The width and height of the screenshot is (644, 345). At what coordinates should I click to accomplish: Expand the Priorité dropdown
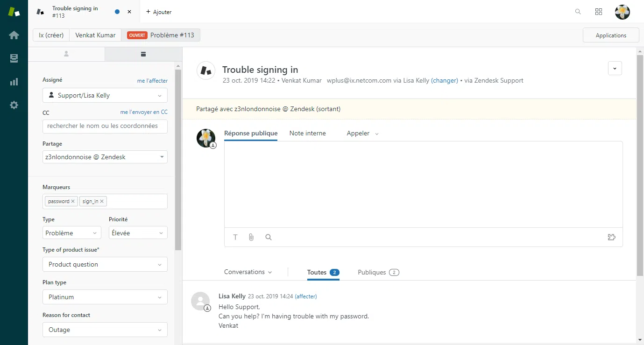click(138, 232)
